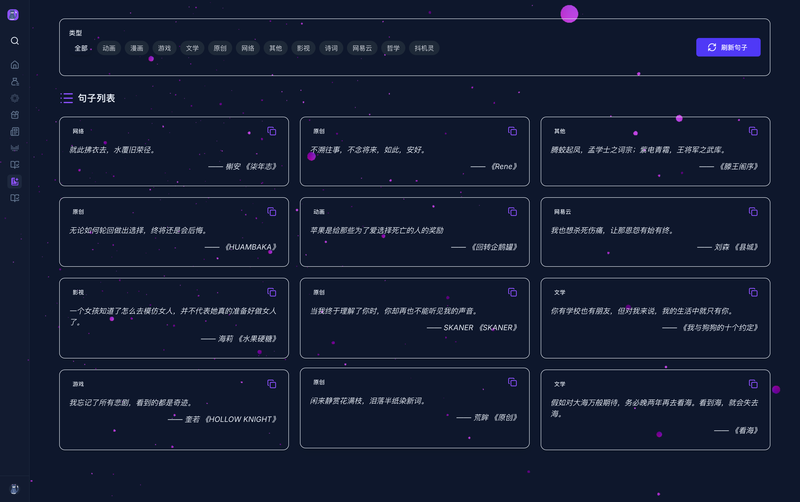Filter sentences by 漫画
The width and height of the screenshot is (800, 502).
137,48
